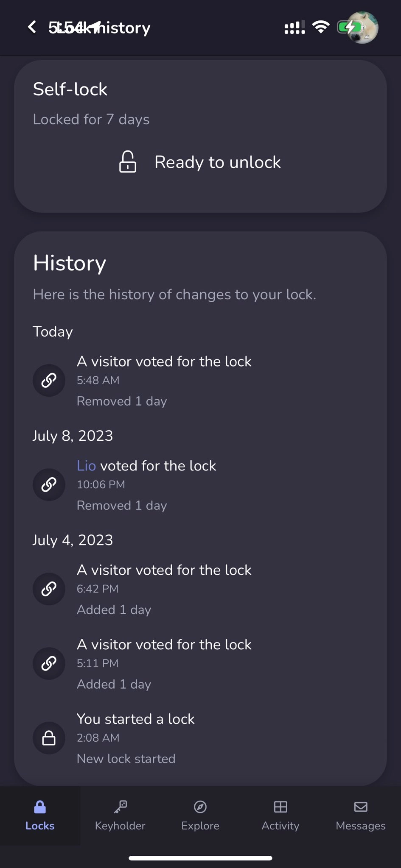Viewport: 401px width, 868px height.
Task: Tap the link icon beside 5:48 AM vote
Action: pos(49,380)
